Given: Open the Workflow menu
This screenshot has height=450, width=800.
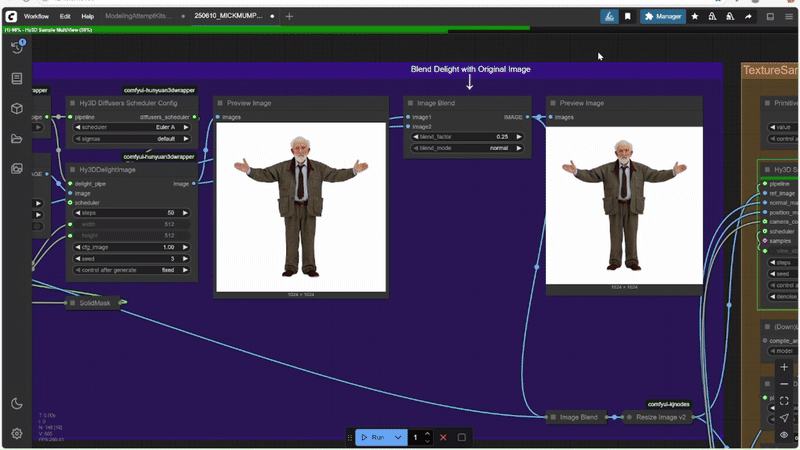Looking at the screenshot, I should [x=36, y=16].
